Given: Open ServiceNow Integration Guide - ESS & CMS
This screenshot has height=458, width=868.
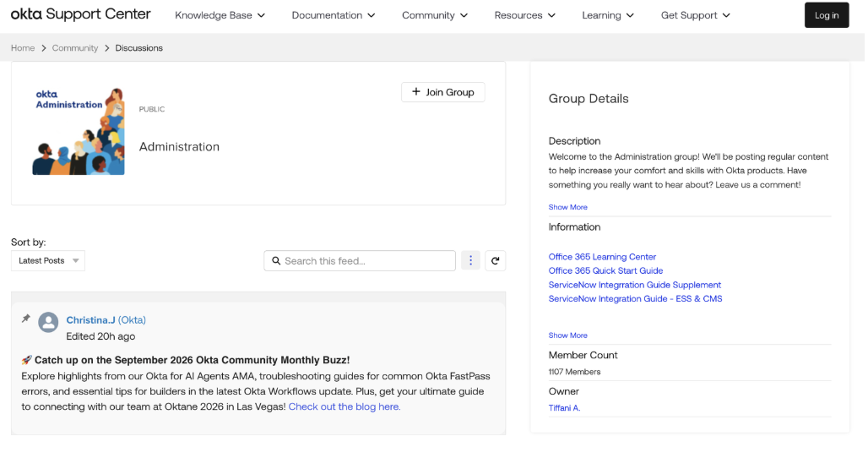Looking at the screenshot, I should click(x=636, y=298).
